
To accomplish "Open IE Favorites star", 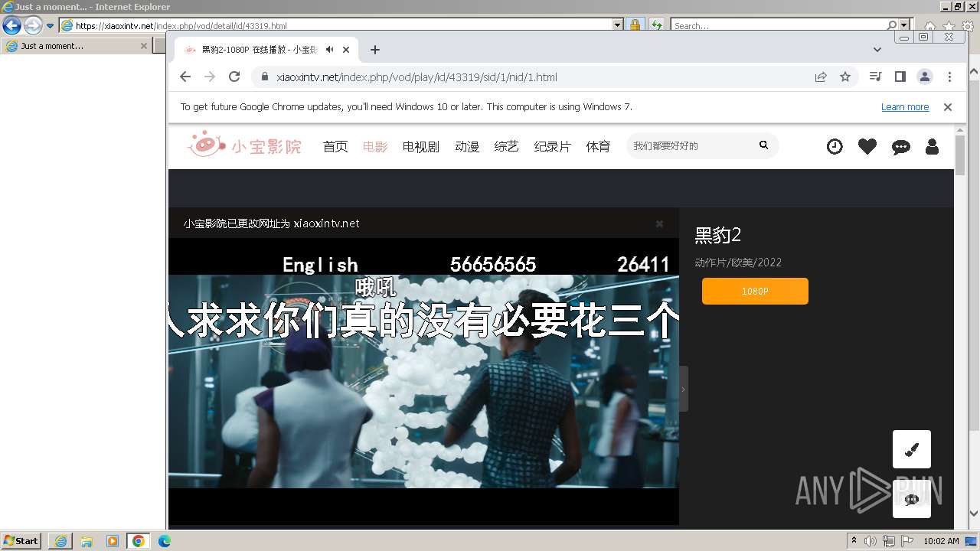I will coord(949,26).
